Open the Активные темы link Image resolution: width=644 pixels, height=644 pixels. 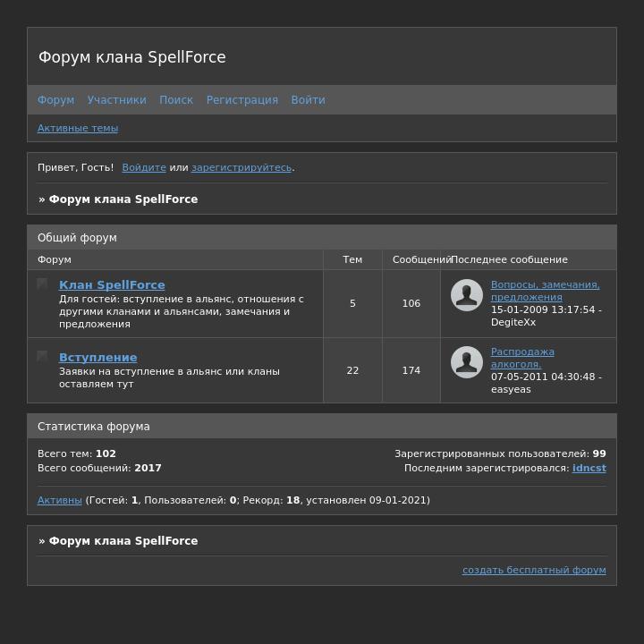click(x=78, y=128)
